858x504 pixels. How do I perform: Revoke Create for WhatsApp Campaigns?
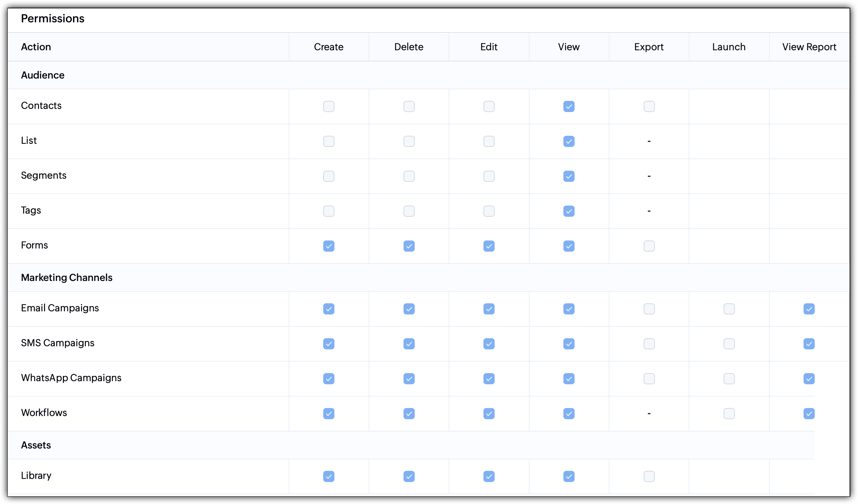click(x=328, y=379)
